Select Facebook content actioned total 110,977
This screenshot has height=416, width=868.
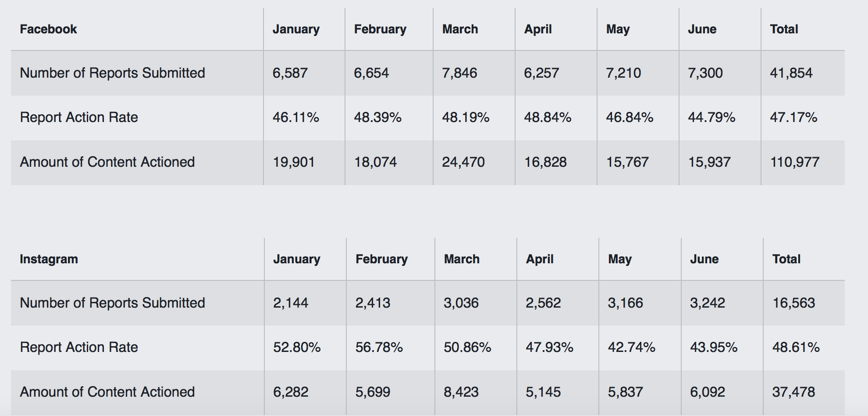pyautogui.click(x=795, y=162)
